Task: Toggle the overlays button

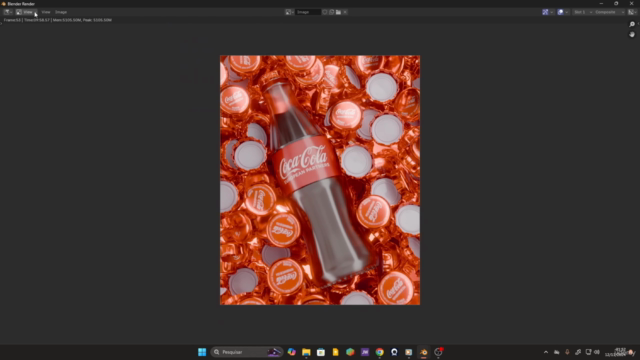Action: pyautogui.click(x=560, y=12)
